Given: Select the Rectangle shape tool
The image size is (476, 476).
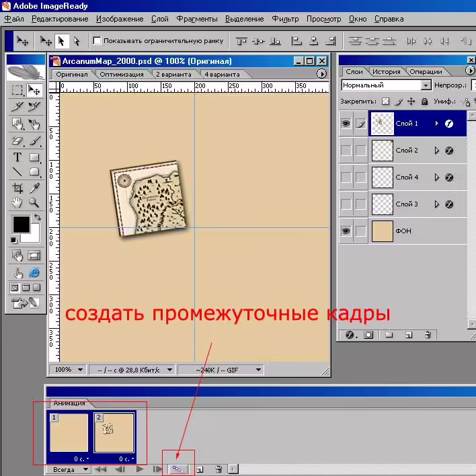Looking at the screenshot, I should (34, 157).
